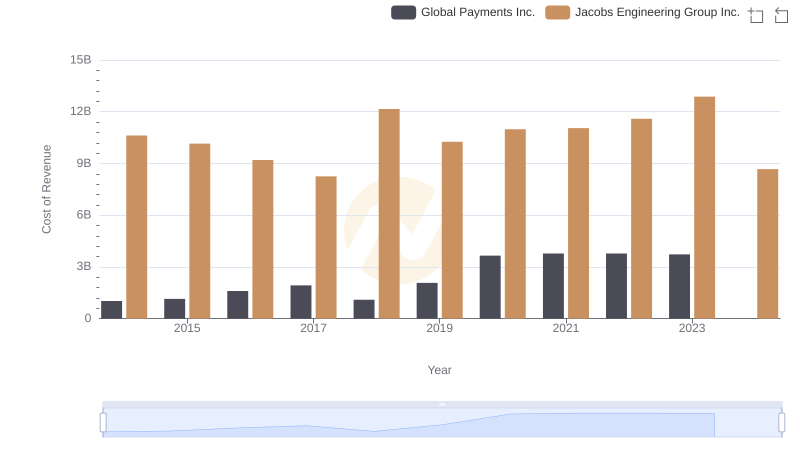Click the '0' y-axis label
The width and height of the screenshot is (800, 461).
[x=88, y=318]
